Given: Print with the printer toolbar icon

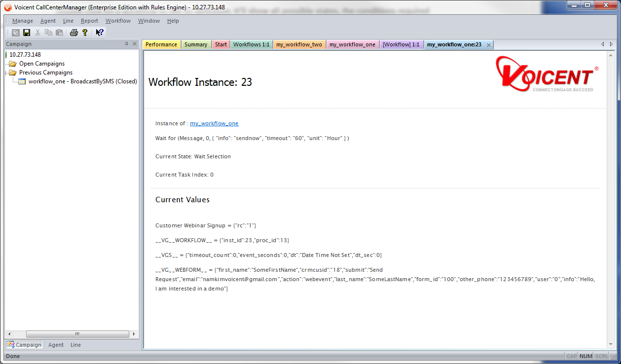Looking at the screenshot, I should point(74,33).
